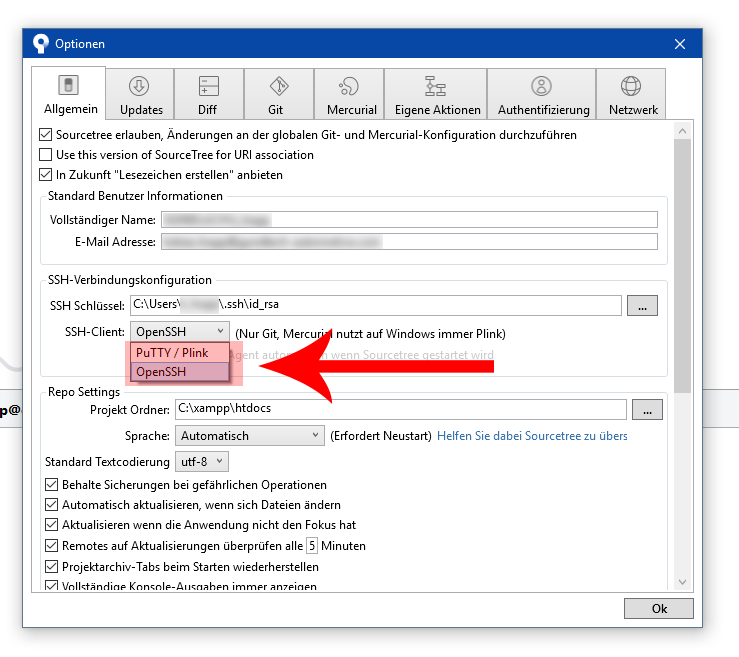Toggle Vollständige Konsole-Ausgaben immer anzeigen
The image size is (739, 657).
[x=51, y=586]
